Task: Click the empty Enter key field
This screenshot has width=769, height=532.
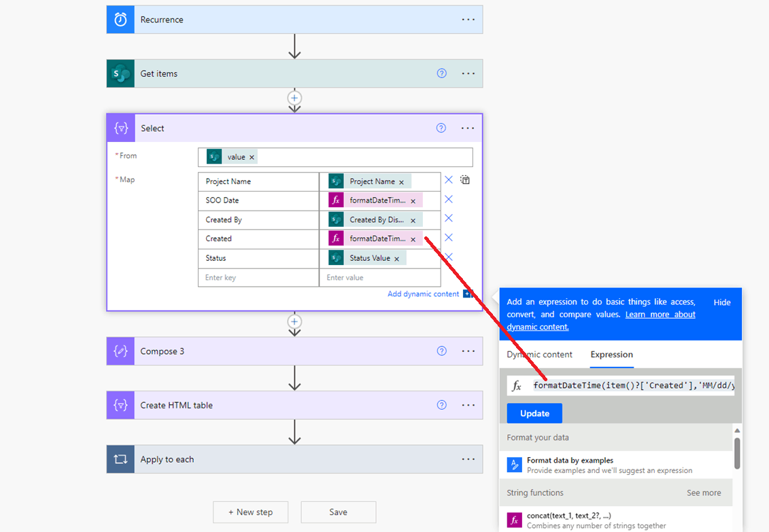Action: [258, 278]
